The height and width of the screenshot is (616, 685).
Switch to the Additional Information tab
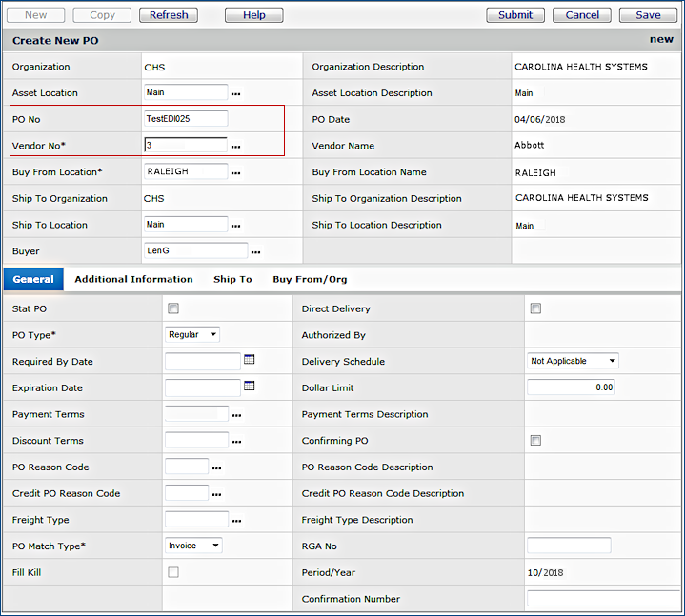(133, 280)
